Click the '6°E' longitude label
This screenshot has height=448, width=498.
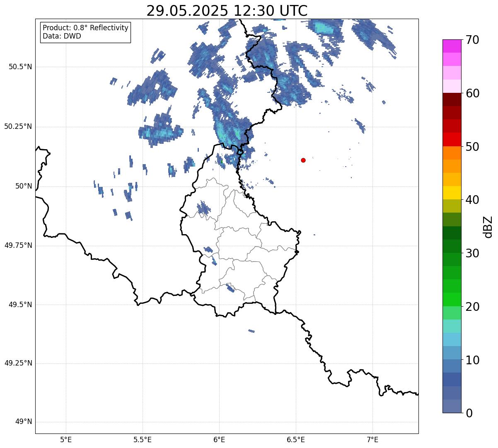[219, 439]
